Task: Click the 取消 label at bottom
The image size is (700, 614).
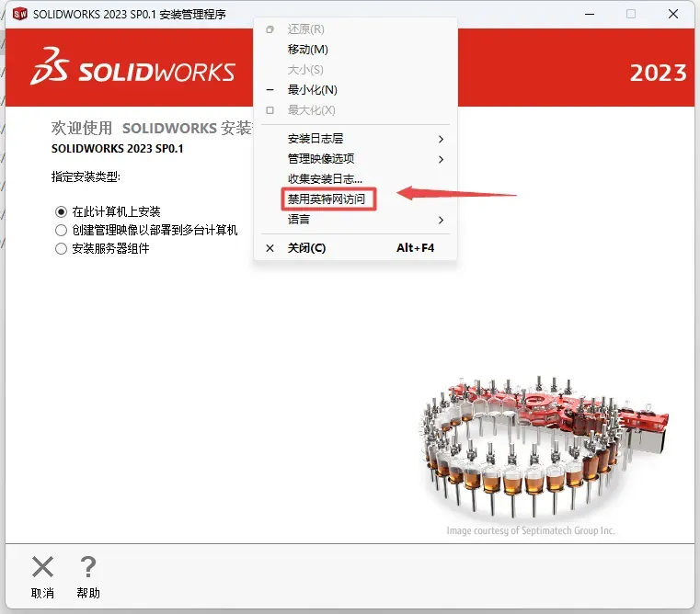Action: pos(43,593)
